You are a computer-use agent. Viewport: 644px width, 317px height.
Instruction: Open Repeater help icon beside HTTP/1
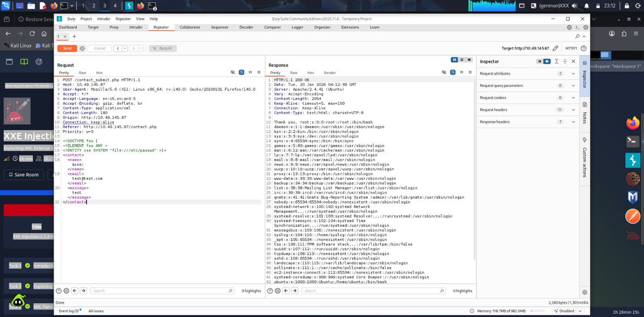(x=583, y=48)
